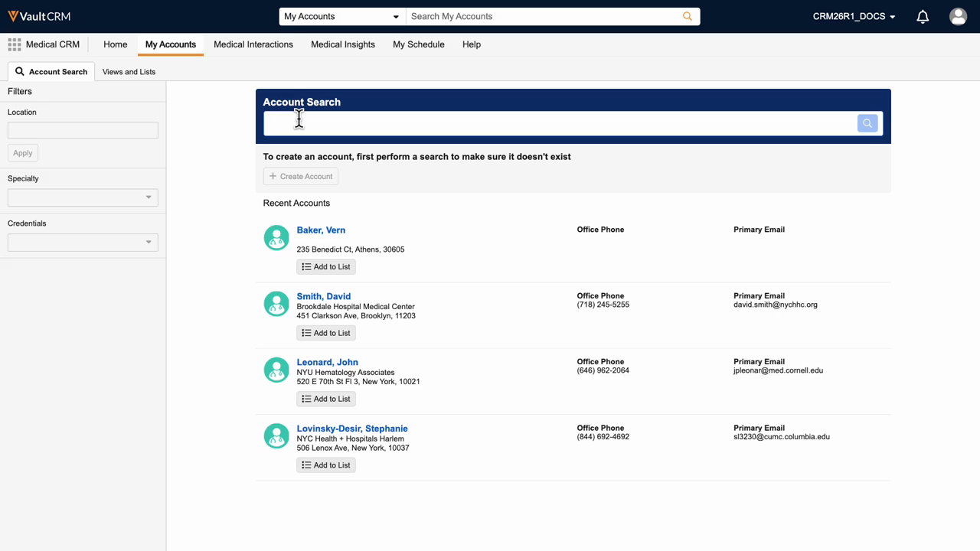Click the Vault CRM logo
This screenshot has height=551, width=980.
pos(38,15)
